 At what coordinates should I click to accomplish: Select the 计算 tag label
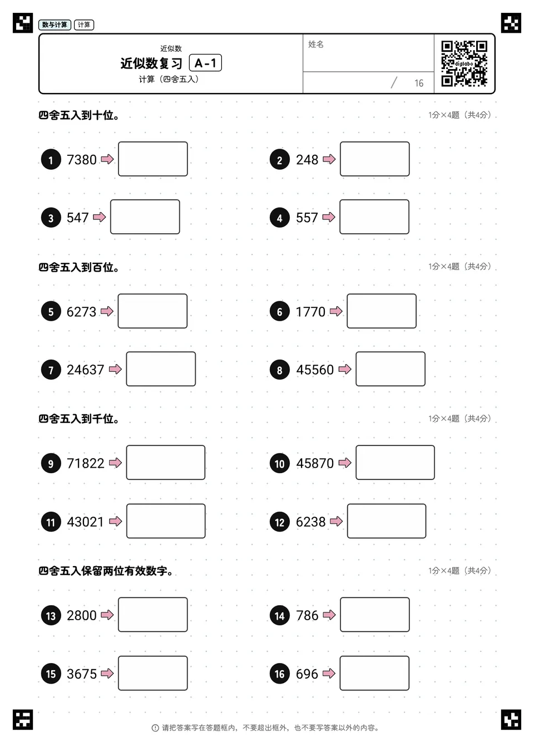pos(84,24)
